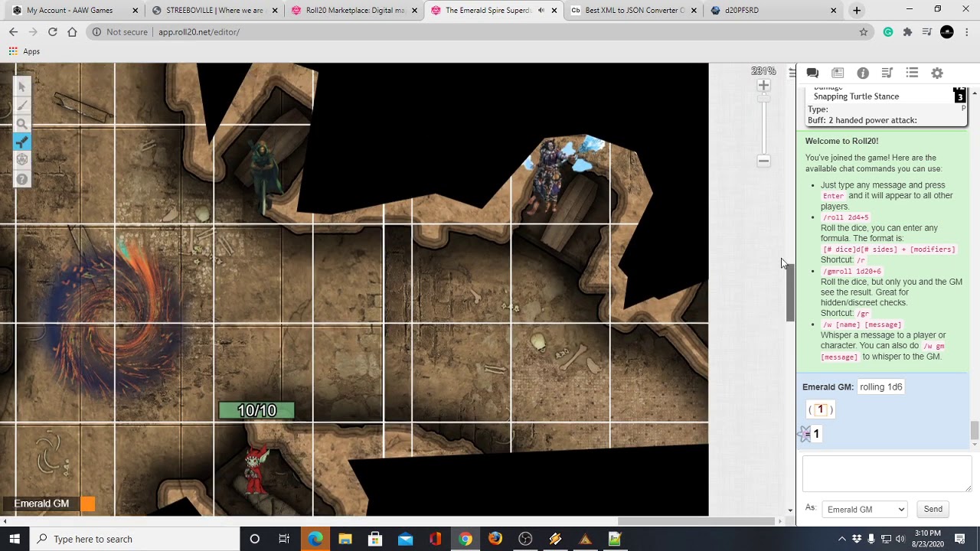Click the browser back arrow
980x551 pixels.
click(x=13, y=31)
